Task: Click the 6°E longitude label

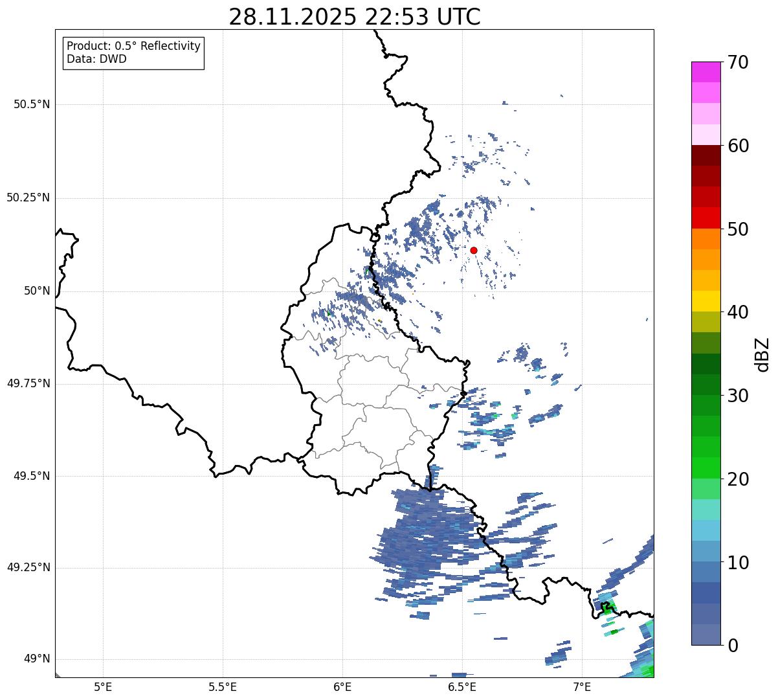Action: pyautogui.click(x=342, y=687)
